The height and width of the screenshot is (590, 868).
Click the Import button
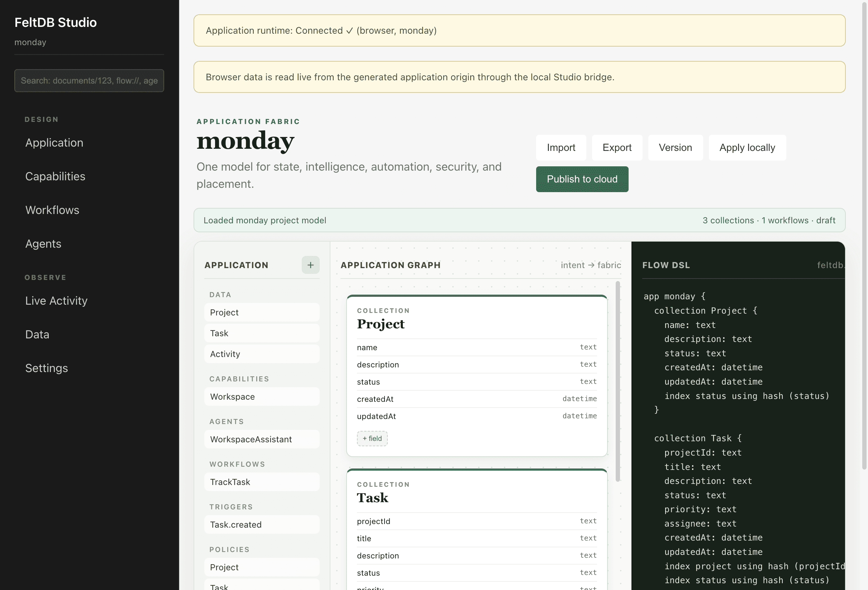[x=561, y=148]
